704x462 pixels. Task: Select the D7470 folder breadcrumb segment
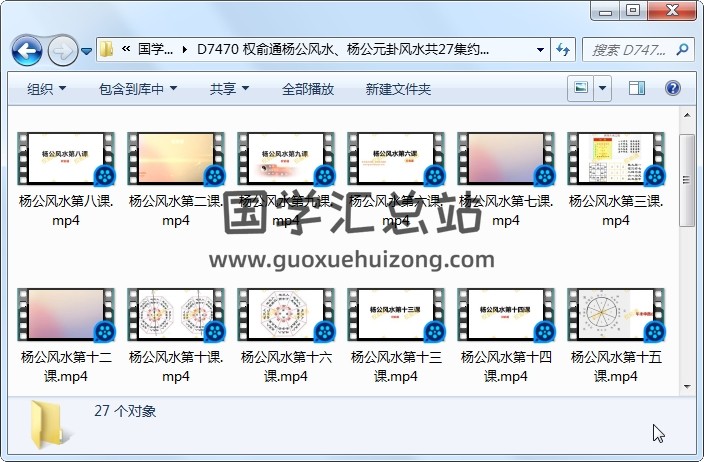coord(343,49)
